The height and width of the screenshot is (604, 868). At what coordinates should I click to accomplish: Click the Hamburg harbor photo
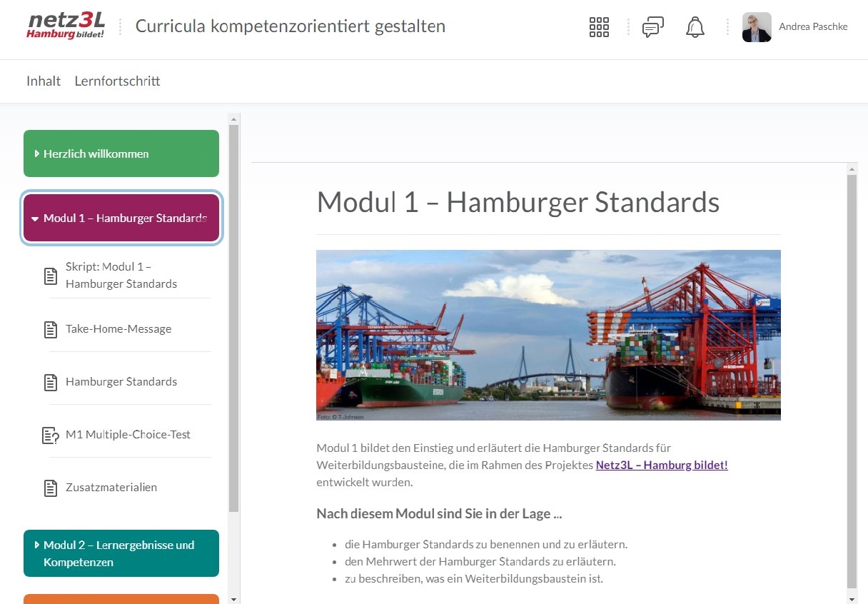[x=548, y=335]
